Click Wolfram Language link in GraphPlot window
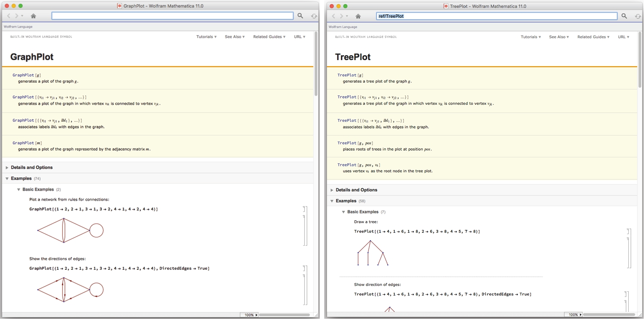The height and width of the screenshot is (319, 644). pyautogui.click(x=18, y=27)
